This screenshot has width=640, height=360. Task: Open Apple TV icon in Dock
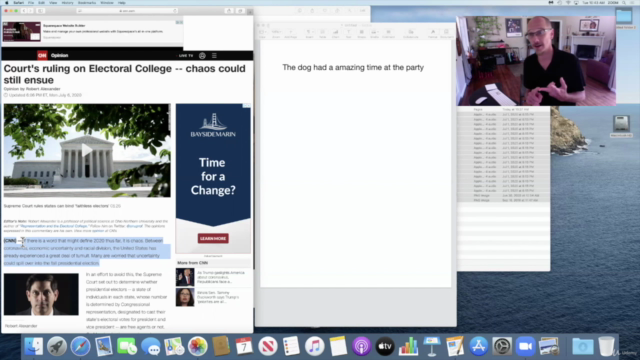pos(385,347)
